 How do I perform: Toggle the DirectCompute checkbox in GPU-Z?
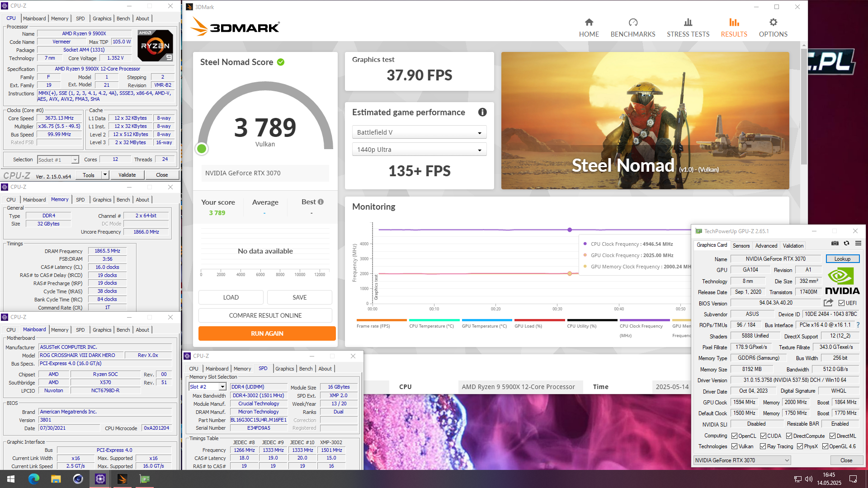click(x=789, y=436)
